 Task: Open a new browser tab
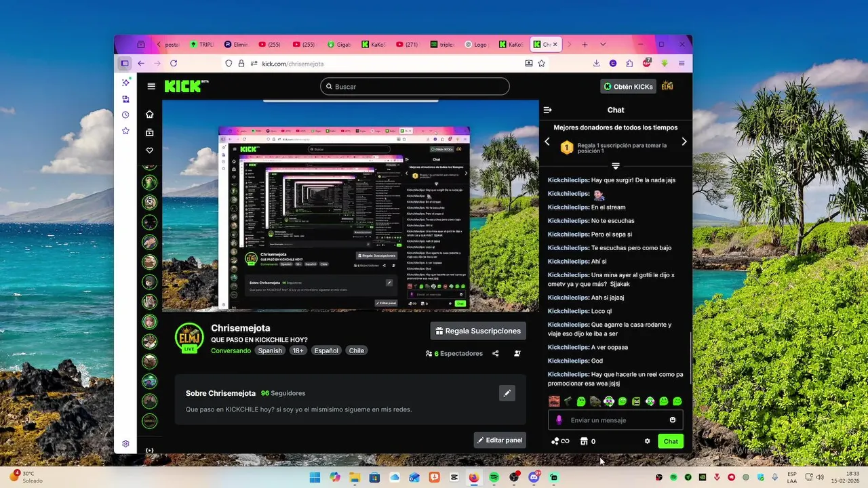[x=585, y=45]
